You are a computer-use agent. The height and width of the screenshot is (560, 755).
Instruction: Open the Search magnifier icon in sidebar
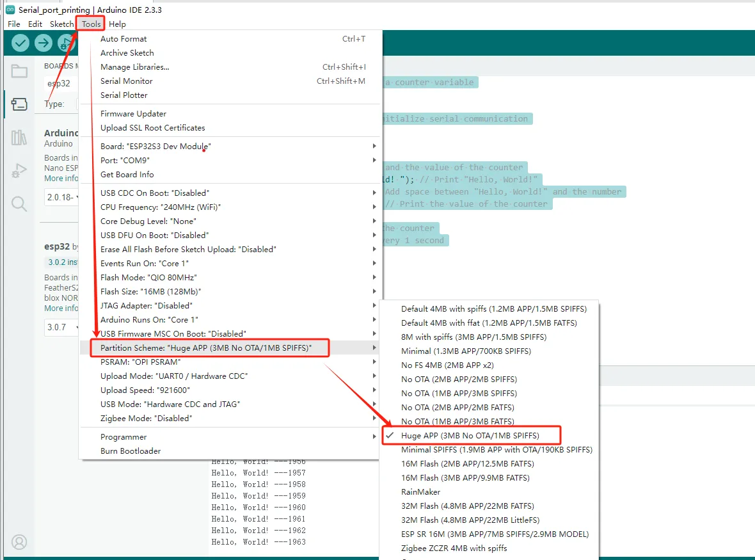click(x=19, y=204)
